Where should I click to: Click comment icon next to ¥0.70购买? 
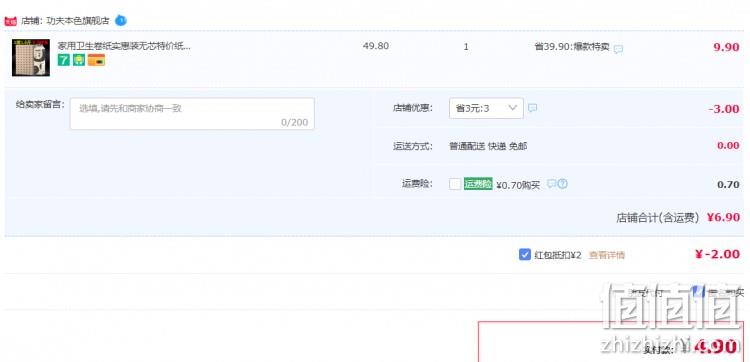(x=551, y=184)
